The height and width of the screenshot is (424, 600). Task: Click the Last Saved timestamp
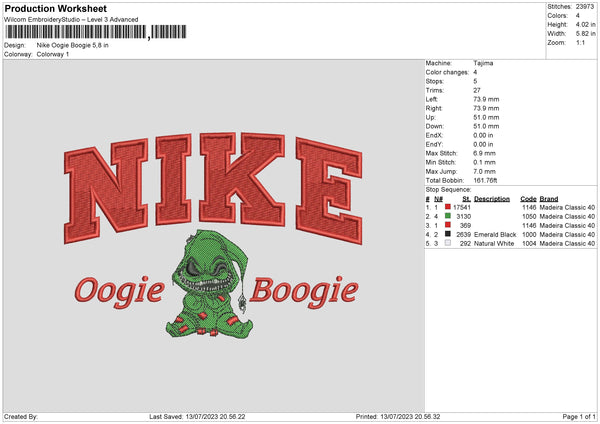pyautogui.click(x=197, y=416)
